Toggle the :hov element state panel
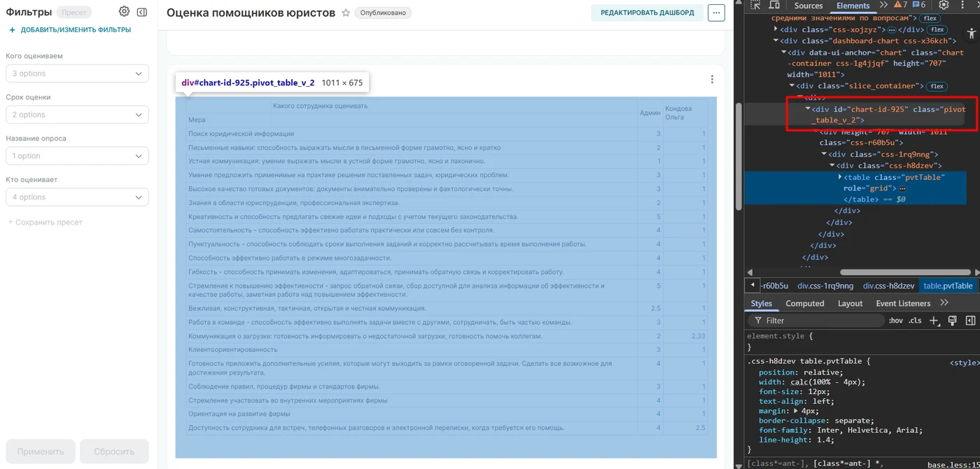Screen dimensions: 980x469 coord(895,321)
